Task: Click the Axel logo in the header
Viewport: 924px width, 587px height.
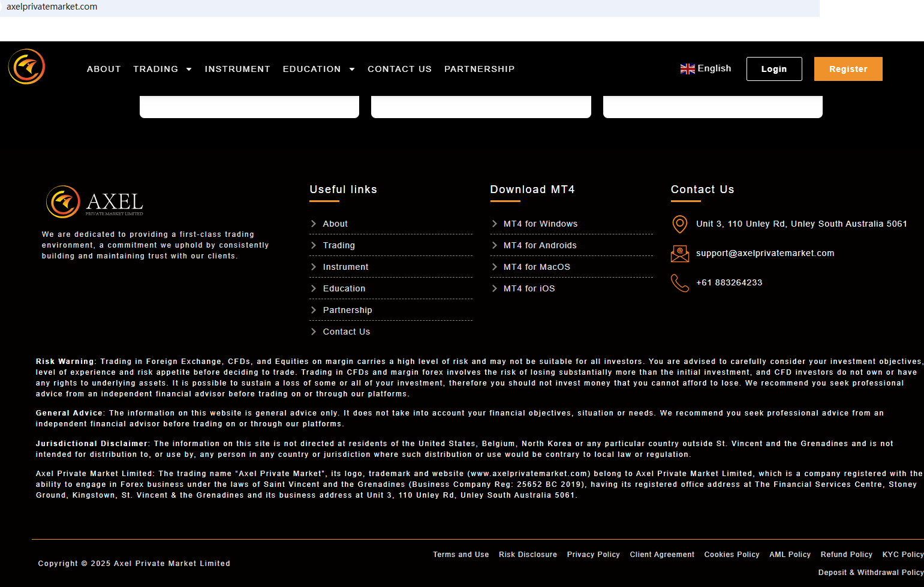Action: [x=26, y=66]
